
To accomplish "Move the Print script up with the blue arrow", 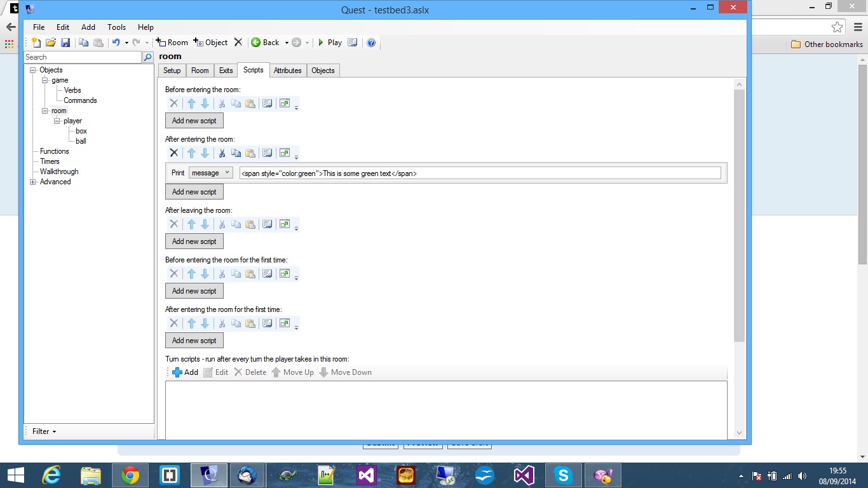I will [x=191, y=152].
